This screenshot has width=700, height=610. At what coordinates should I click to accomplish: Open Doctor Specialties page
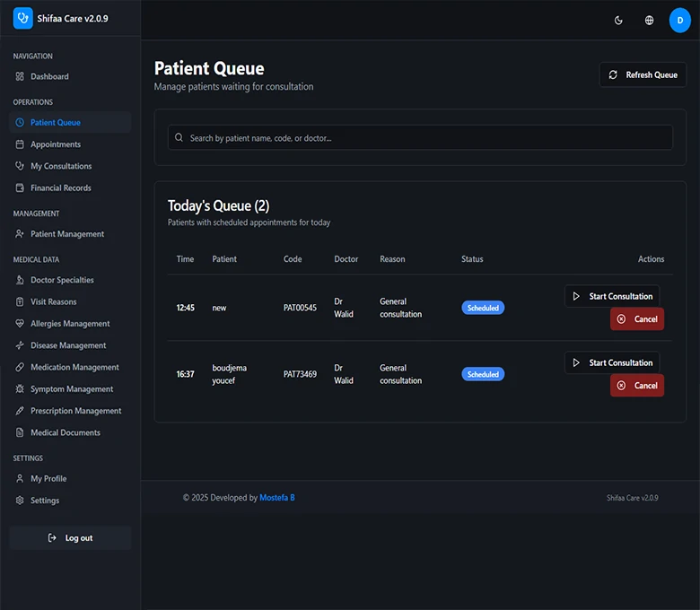pyautogui.click(x=70, y=280)
